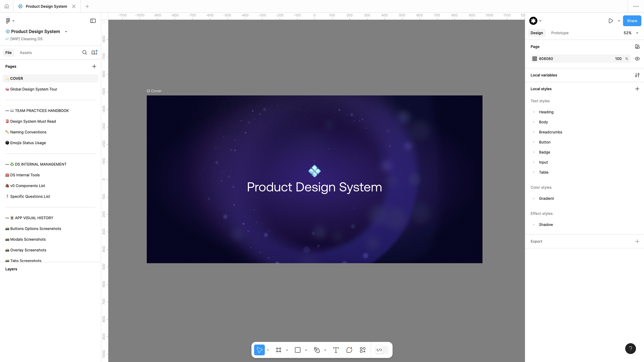Select the Pen tool
This screenshot has width=644, height=362.
[317, 350]
